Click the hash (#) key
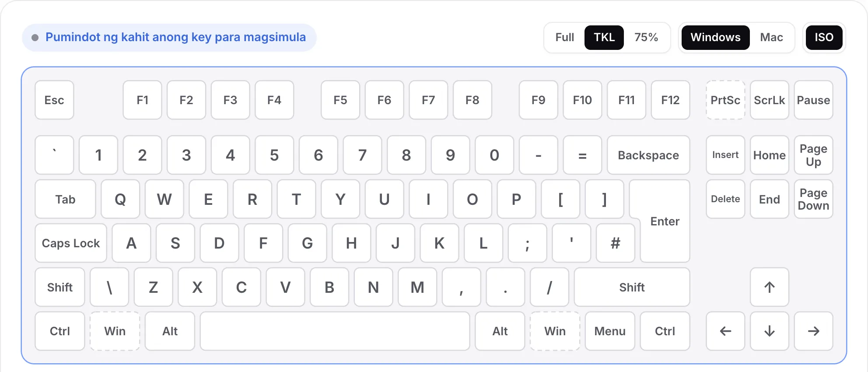This screenshot has height=372, width=868. tap(615, 243)
